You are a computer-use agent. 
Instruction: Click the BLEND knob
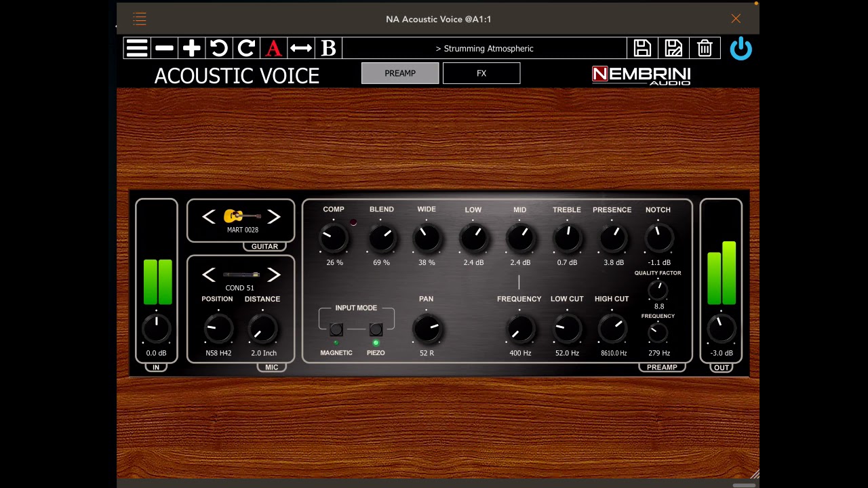coord(382,237)
